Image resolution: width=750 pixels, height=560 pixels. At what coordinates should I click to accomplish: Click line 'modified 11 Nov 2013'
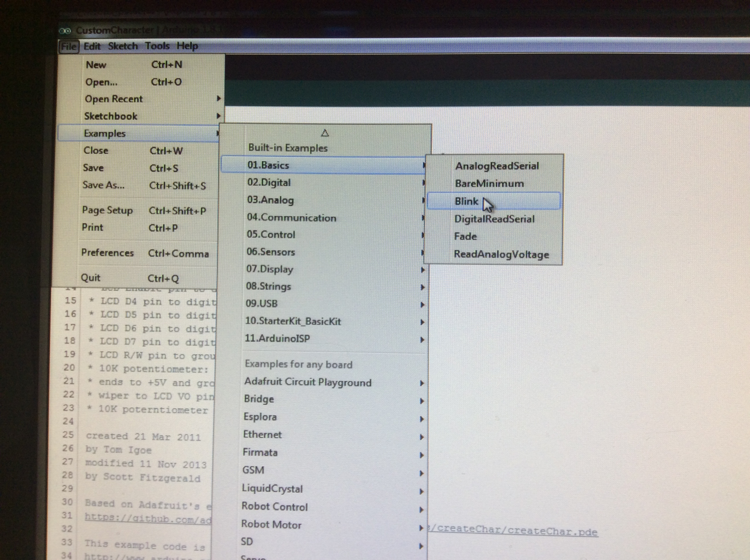pyautogui.click(x=146, y=464)
